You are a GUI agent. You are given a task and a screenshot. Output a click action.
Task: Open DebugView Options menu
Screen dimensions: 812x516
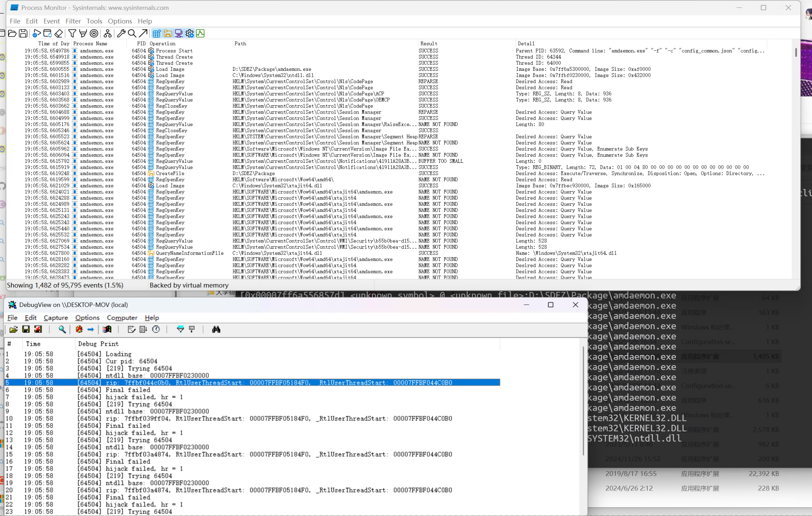pos(87,317)
